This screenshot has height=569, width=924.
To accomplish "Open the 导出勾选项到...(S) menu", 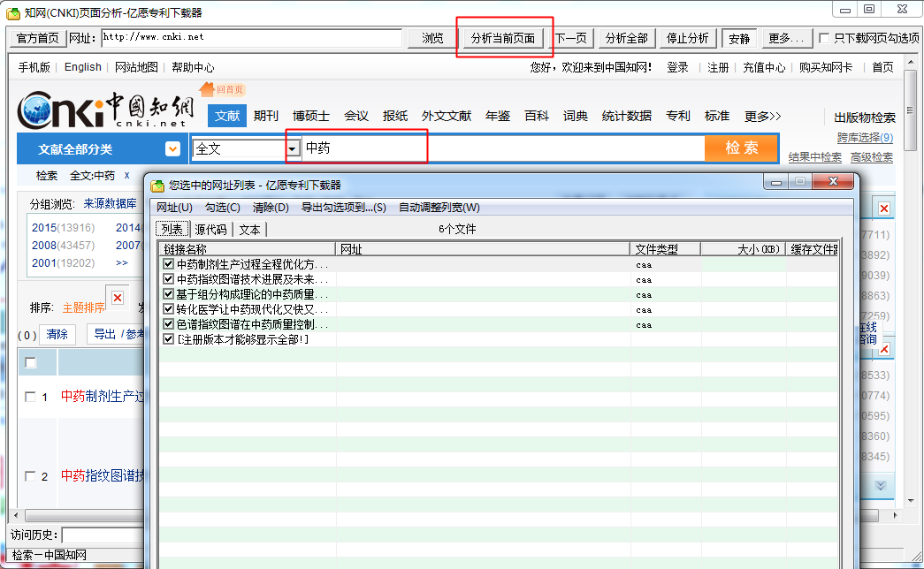I will pyautogui.click(x=344, y=208).
